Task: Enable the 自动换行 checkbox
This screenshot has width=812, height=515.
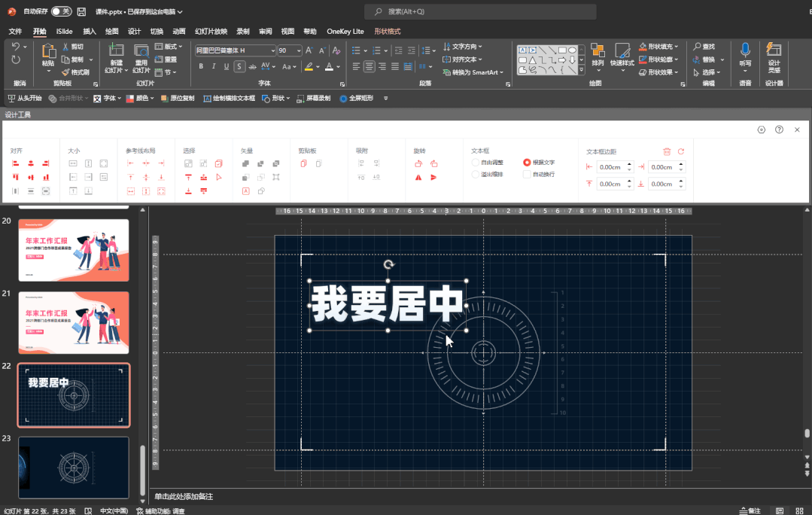Action: click(527, 175)
